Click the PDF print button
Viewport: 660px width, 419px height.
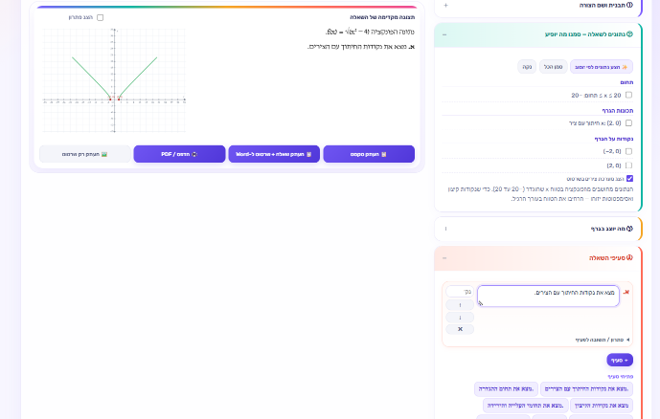[x=179, y=154]
